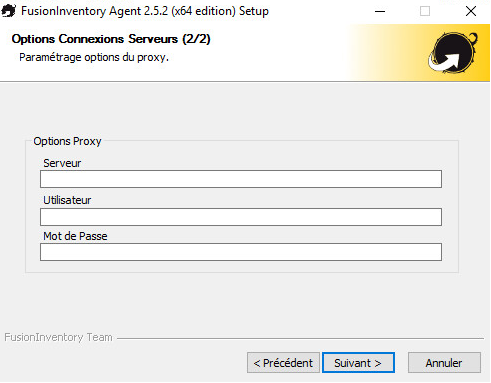Click the "Options Proxy" group label
Screen dimensions: 491x383
[x=67, y=141]
